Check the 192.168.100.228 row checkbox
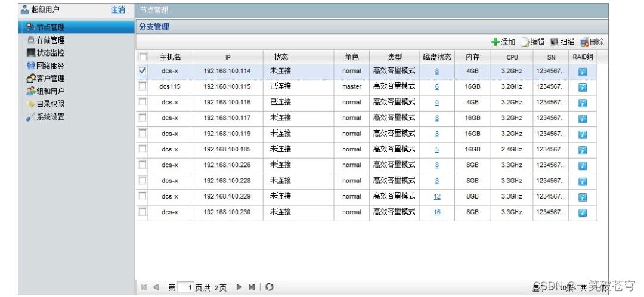This screenshot has height=297, width=644. tap(142, 180)
